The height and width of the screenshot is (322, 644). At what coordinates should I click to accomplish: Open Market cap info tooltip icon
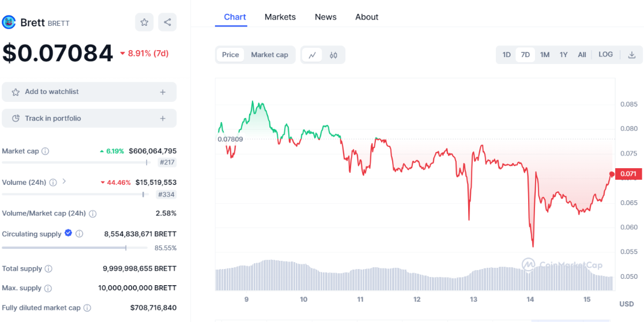[x=46, y=151]
